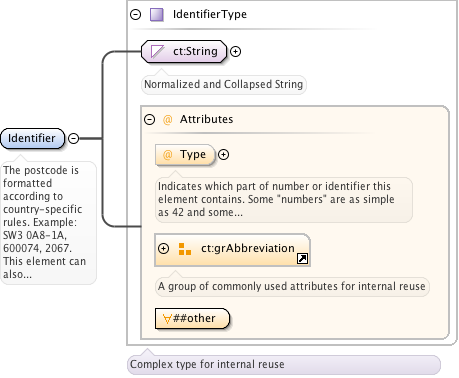Collapse the Identifier element minus button
Image resolution: width=459 pixels, height=378 pixels.
click(x=73, y=138)
